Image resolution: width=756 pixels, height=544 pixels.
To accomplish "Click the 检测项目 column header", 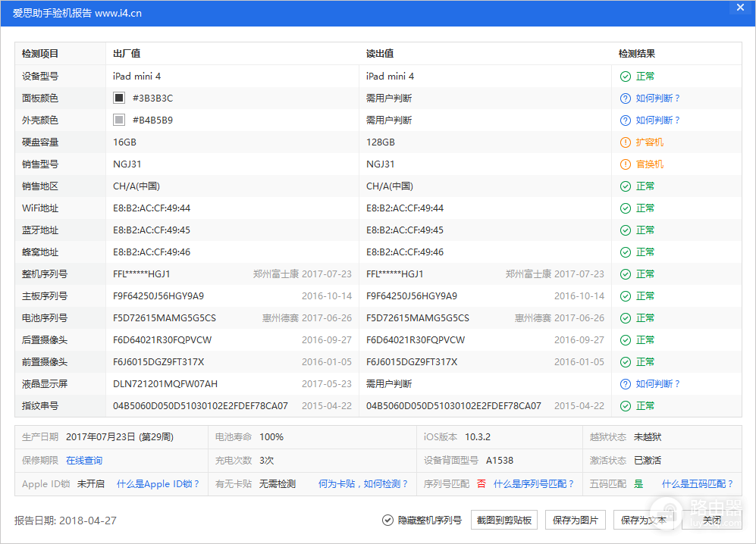I will 40,54.
